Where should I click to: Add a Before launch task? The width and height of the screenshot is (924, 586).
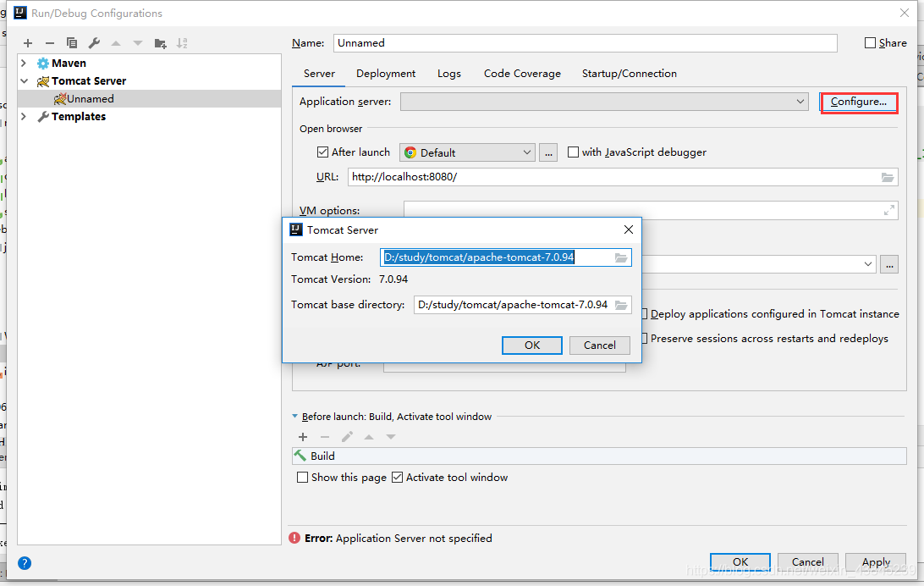tap(303, 437)
